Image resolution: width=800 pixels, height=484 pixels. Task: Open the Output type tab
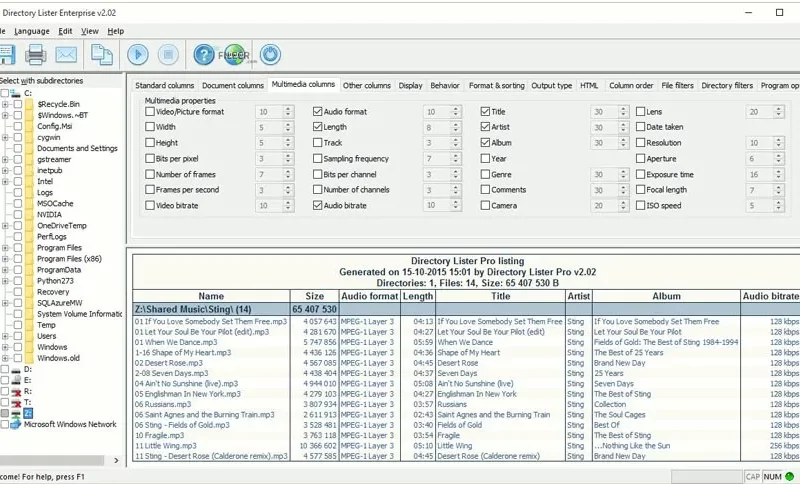coord(552,86)
